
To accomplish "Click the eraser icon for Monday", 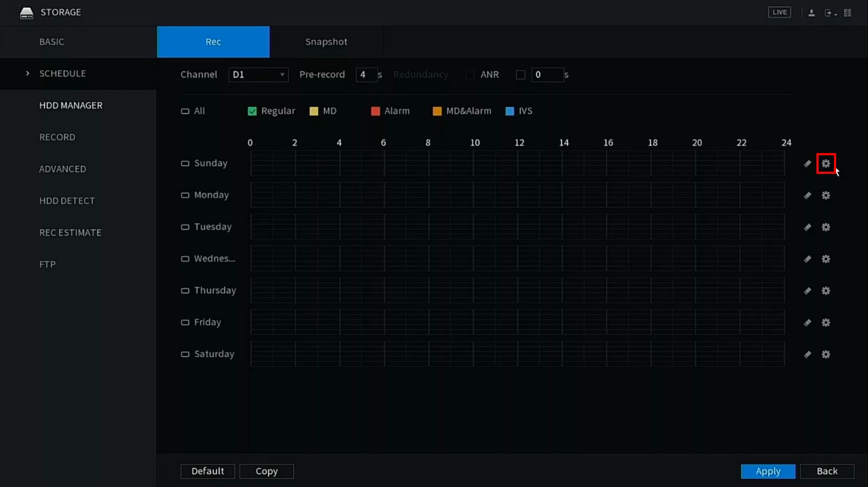I will point(807,196).
